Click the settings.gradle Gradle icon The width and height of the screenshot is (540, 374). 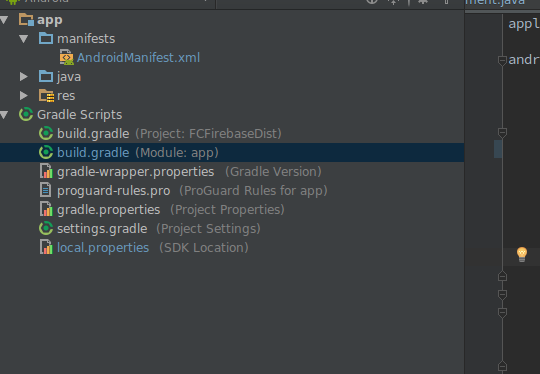point(46,228)
